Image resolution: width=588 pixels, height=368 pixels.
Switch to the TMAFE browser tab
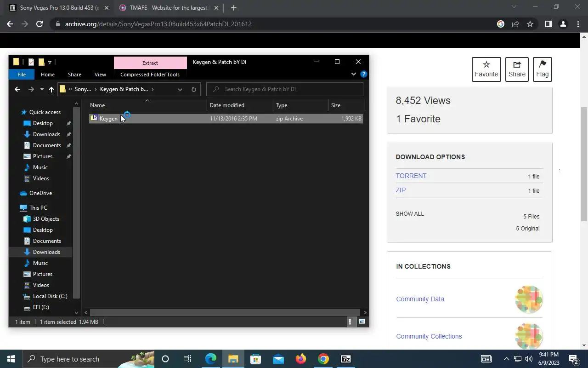click(169, 8)
